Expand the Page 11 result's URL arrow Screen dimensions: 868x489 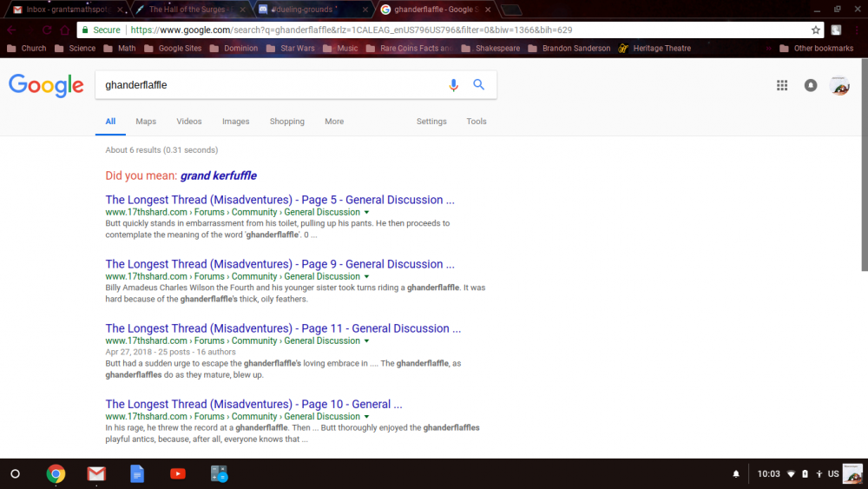click(x=366, y=341)
